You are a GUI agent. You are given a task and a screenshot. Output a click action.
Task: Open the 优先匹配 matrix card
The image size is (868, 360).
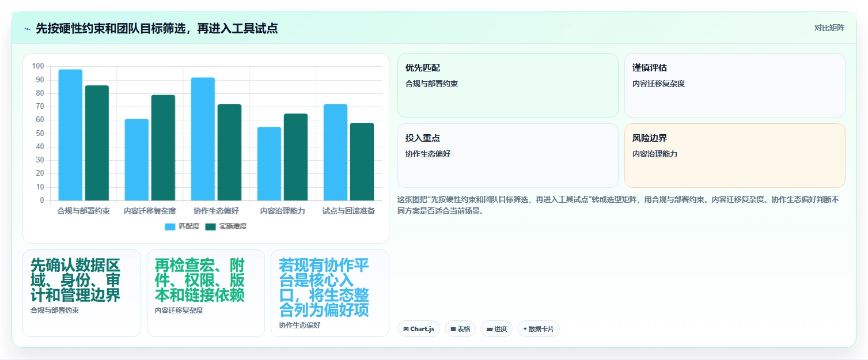[507, 85]
